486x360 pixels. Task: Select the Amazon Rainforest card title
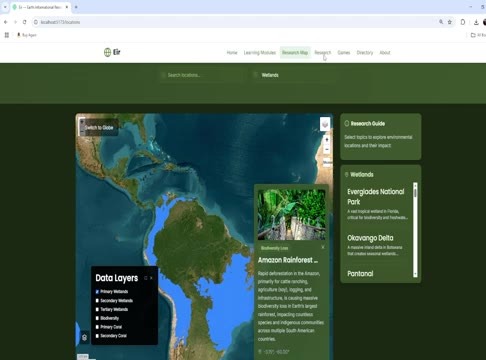(x=288, y=260)
